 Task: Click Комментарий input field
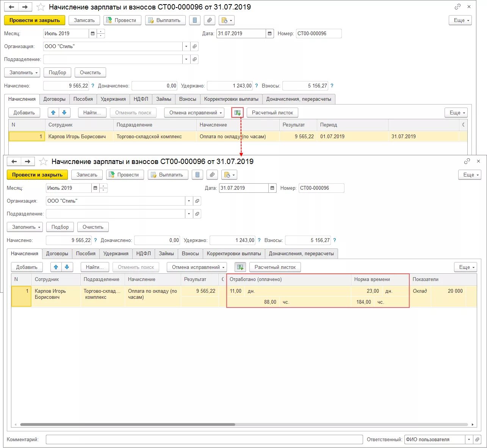(204, 439)
